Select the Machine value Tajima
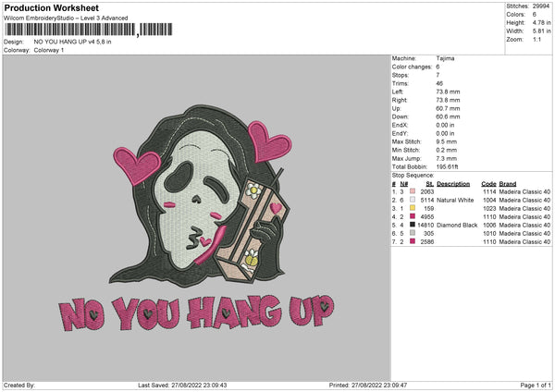The height and width of the screenshot is (392, 555). pyautogui.click(x=444, y=57)
